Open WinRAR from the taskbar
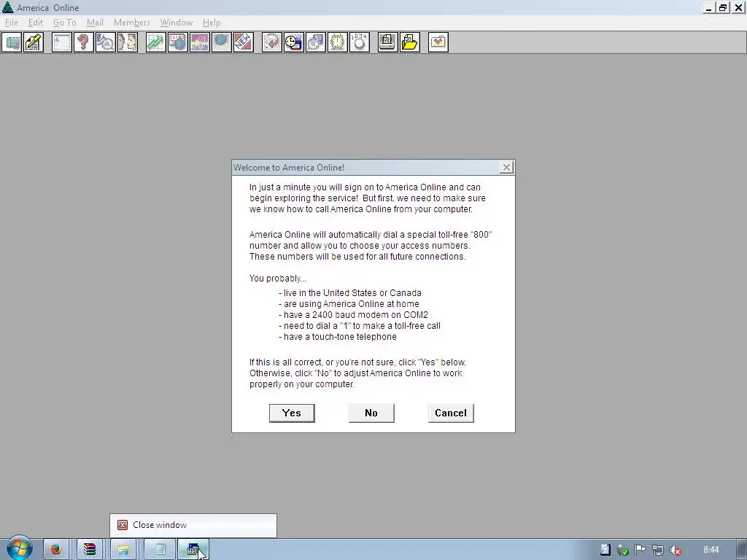Viewport: 747px width, 560px height. [x=90, y=550]
